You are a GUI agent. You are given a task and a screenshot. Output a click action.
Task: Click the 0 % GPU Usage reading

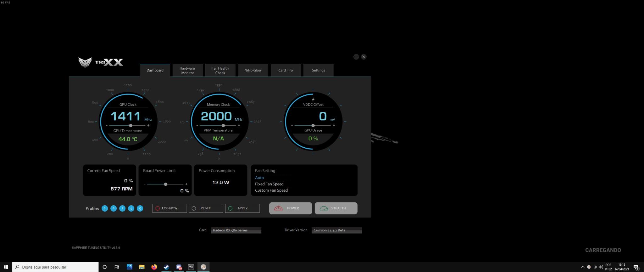point(313,139)
